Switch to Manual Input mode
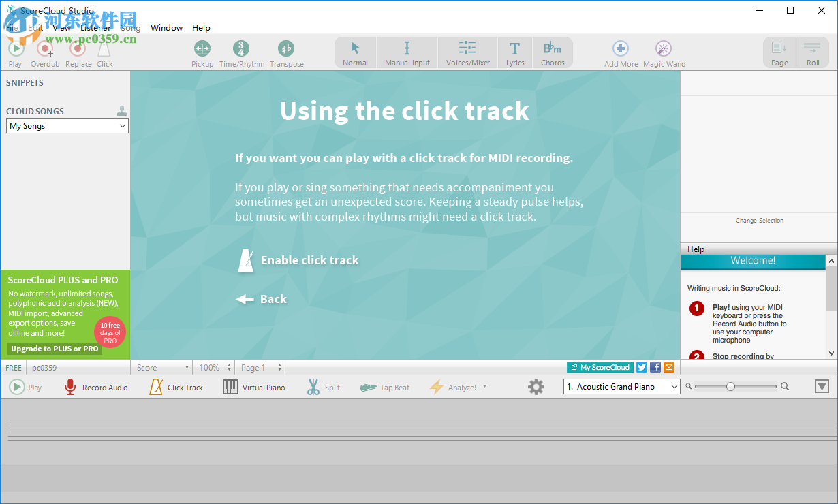This screenshot has width=838, height=504. [x=407, y=53]
